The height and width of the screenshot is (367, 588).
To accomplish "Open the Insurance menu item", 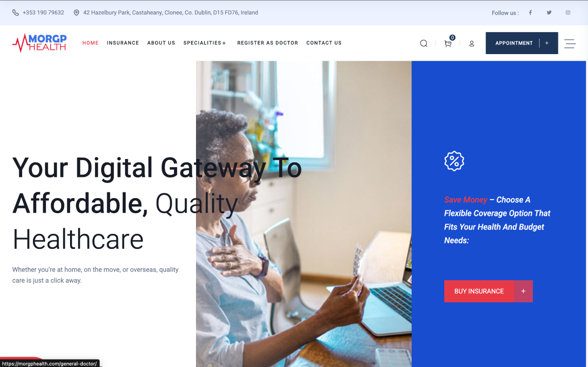I will pos(123,43).
